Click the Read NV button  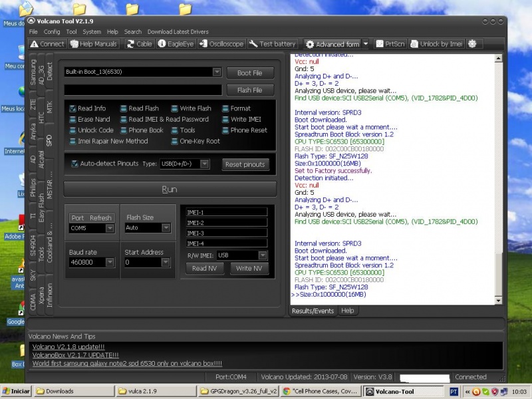click(x=204, y=269)
